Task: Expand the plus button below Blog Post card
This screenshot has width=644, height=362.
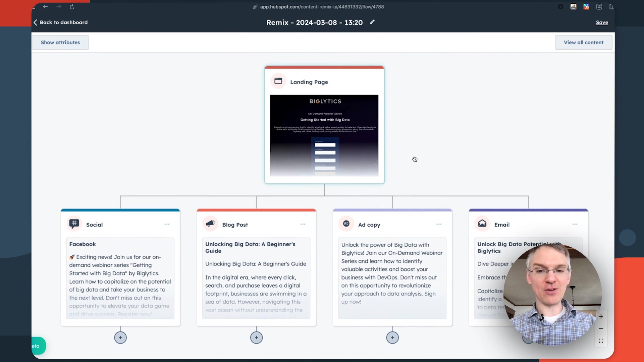Action: pos(256,337)
